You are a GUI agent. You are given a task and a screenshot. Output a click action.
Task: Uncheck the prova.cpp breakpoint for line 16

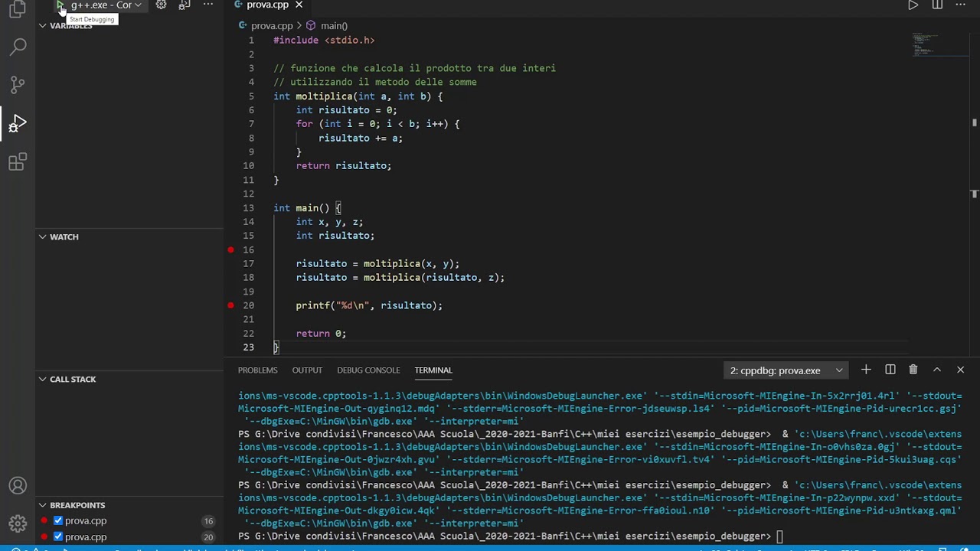pos(58,520)
